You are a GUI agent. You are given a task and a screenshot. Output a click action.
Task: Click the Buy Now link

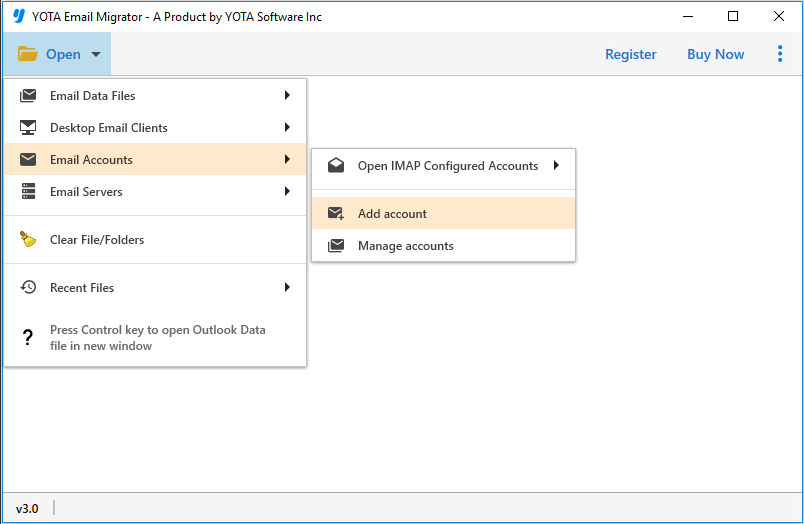(x=715, y=54)
